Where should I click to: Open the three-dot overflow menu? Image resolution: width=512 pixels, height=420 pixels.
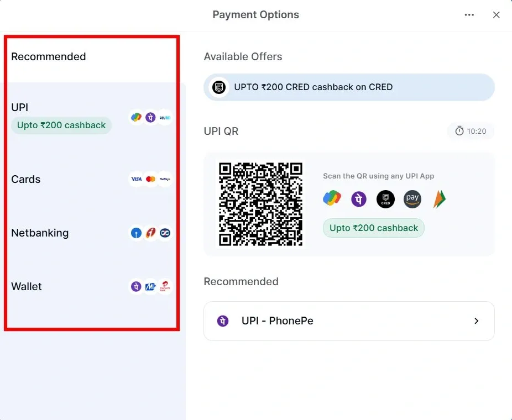pos(469,15)
